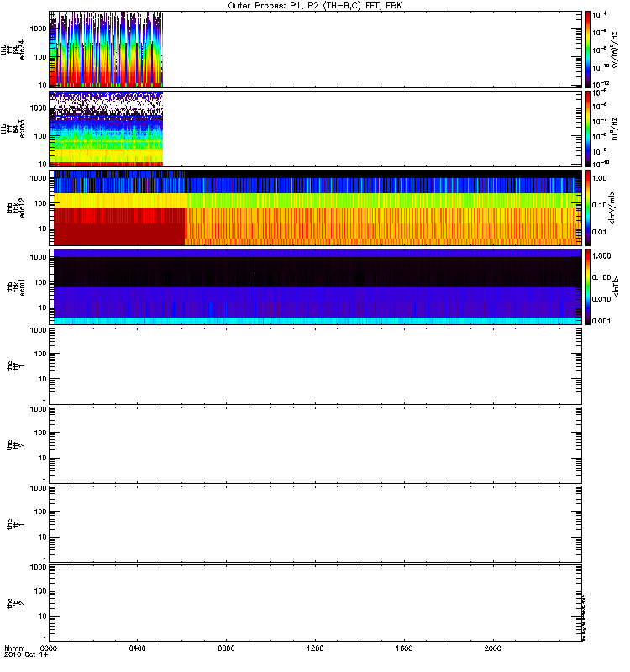The height and width of the screenshot is (672, 630).
Task: Click the '10' y-tick of the thc fb 2 panel
Action: click(x=42, y=617)
